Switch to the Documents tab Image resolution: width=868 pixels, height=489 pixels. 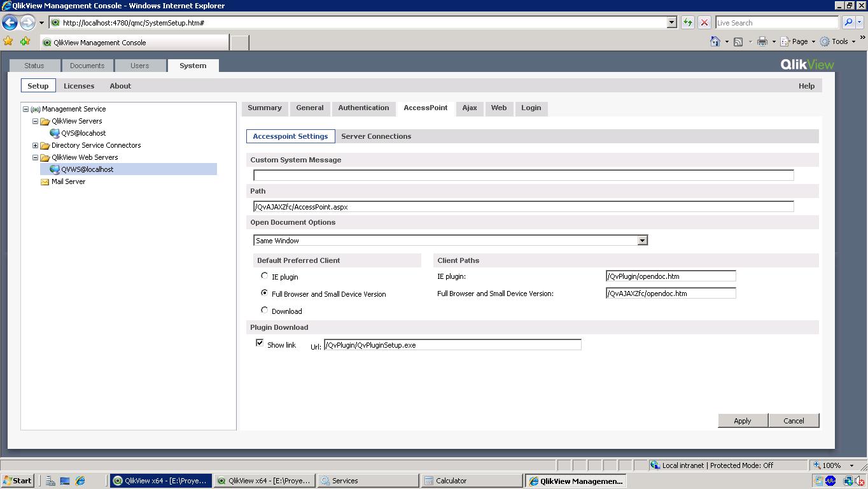87,66
